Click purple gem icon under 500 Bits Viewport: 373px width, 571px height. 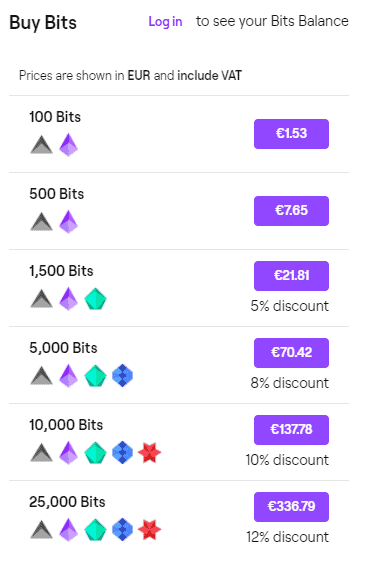coord(68,222)
